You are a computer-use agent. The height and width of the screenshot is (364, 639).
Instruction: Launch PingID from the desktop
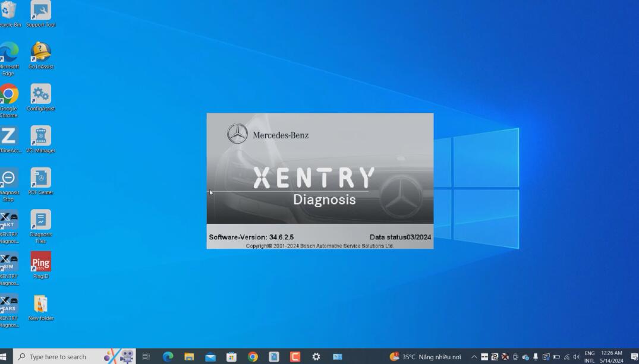[41, 265]
